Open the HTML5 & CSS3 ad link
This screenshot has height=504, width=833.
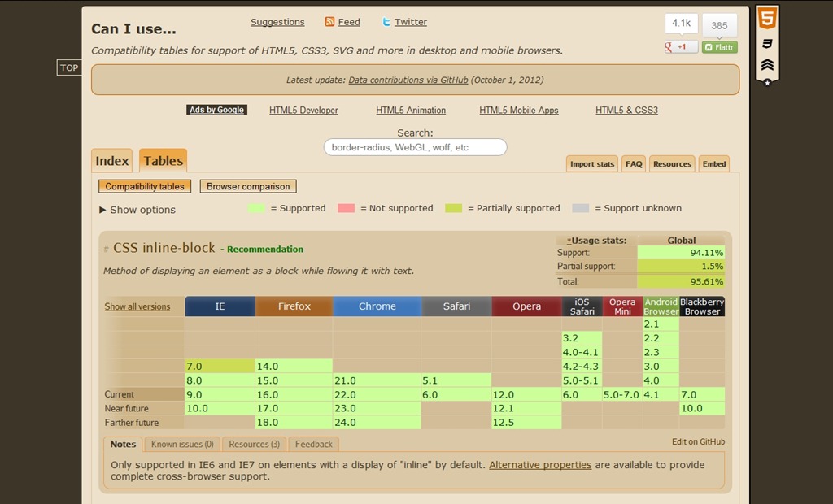pyautogui.click(x=626, y=111)
